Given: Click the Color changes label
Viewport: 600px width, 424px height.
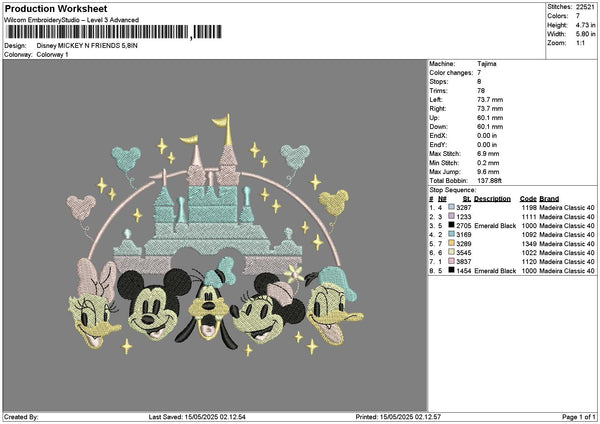Looking at the screenshot, I should pos(451,73).
